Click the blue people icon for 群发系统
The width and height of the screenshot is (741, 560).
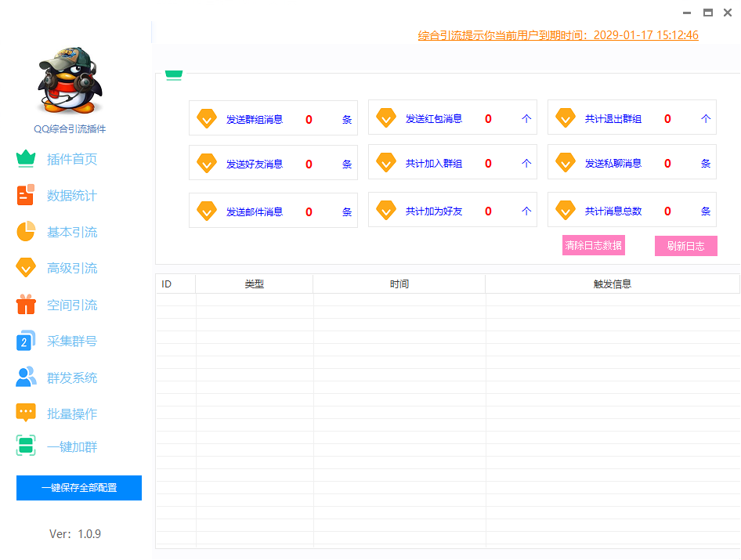point(26,377)
